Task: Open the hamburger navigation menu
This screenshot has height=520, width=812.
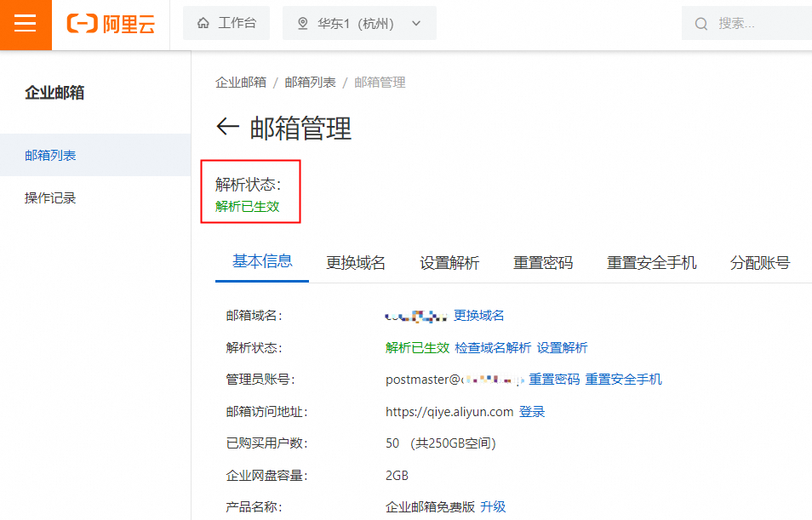Action: pyautogui.click(x=25, y=24)
